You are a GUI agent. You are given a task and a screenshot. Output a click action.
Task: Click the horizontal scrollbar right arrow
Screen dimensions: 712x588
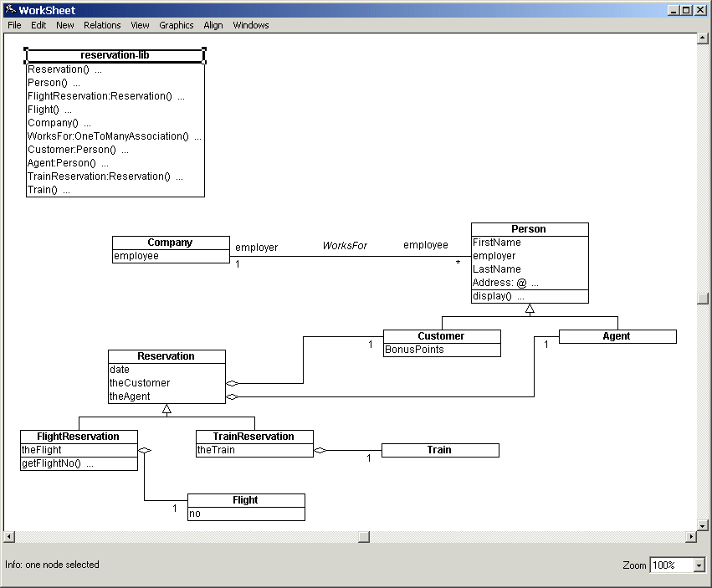pyautogui.click(x=691, y=537)
